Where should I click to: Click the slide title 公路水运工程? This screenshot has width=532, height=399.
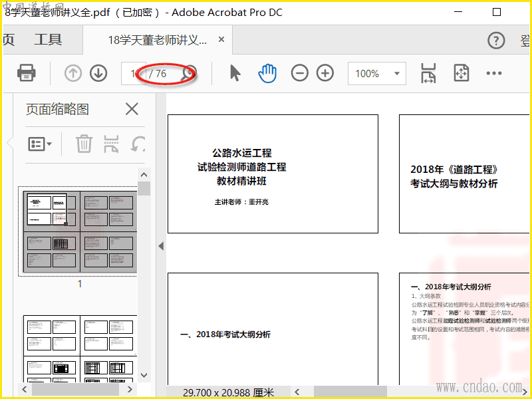tap(242, 153)
